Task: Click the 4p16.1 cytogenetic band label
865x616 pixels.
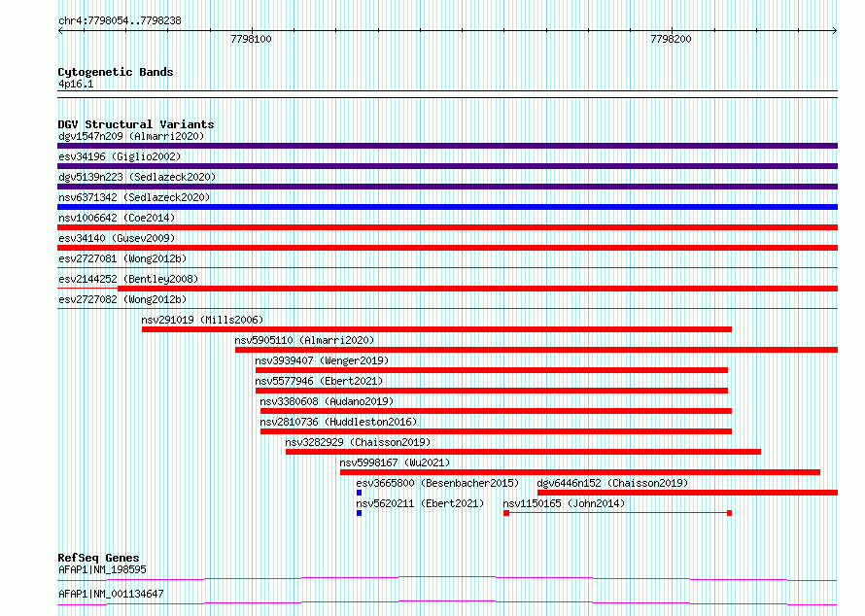Action: (x=76, y=84)
